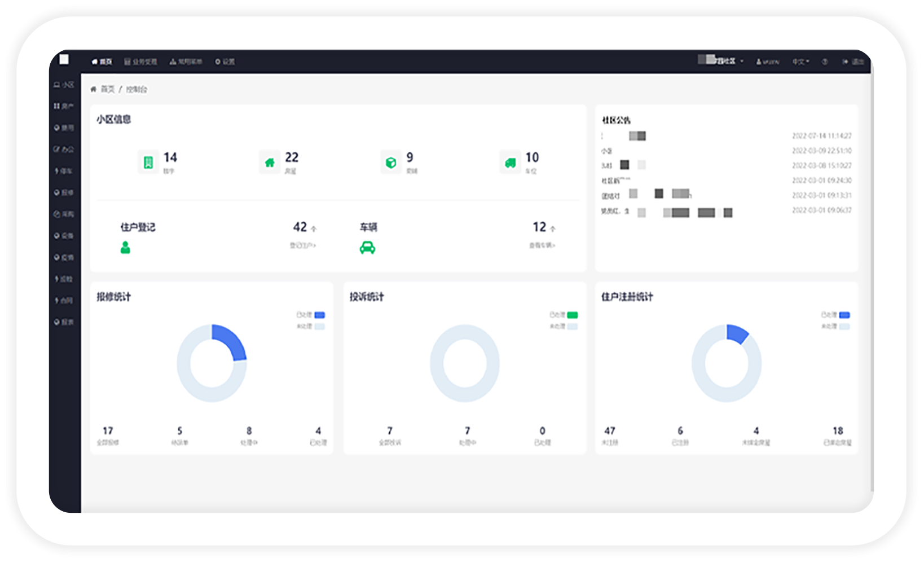The width and height of the screenshot is (924, 563).
Task: Click the blue segment of 报修统计 donut
Action: [232, 339]
